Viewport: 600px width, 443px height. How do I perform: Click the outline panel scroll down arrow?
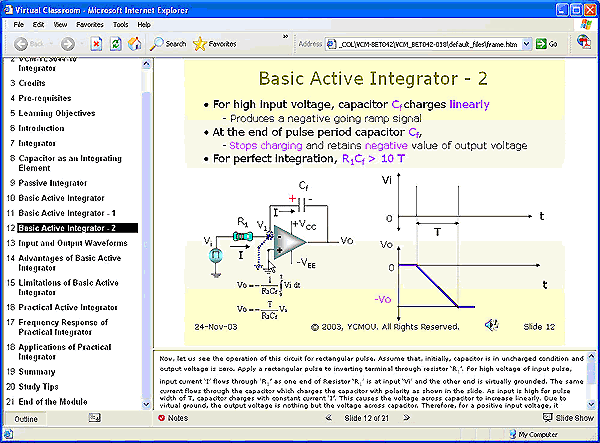click(x=146, y=404)
